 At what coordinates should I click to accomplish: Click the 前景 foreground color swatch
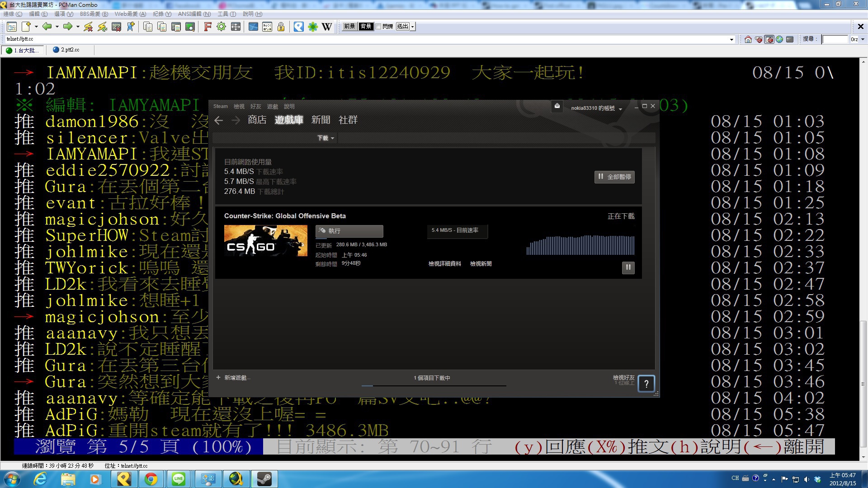pyautogui.click(x=349, y=27)
